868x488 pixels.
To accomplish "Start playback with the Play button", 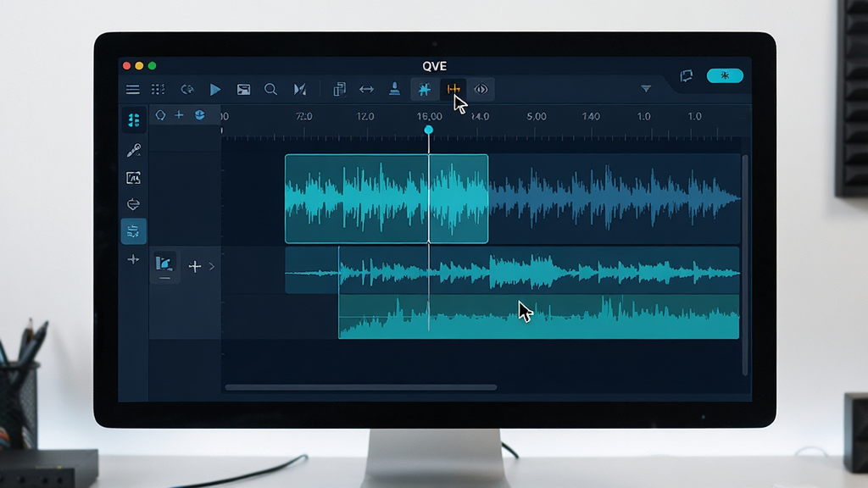I will (215, 89).
